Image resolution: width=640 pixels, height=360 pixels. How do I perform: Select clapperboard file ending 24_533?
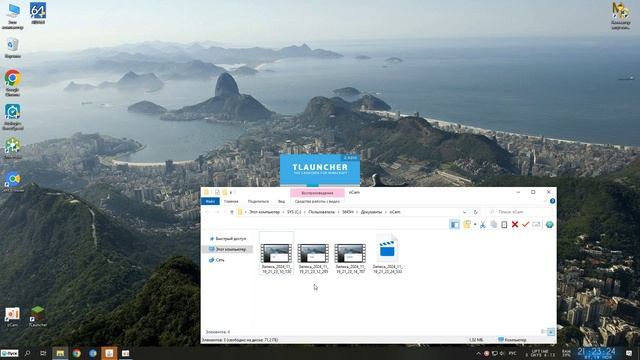[x=387, y=254]
